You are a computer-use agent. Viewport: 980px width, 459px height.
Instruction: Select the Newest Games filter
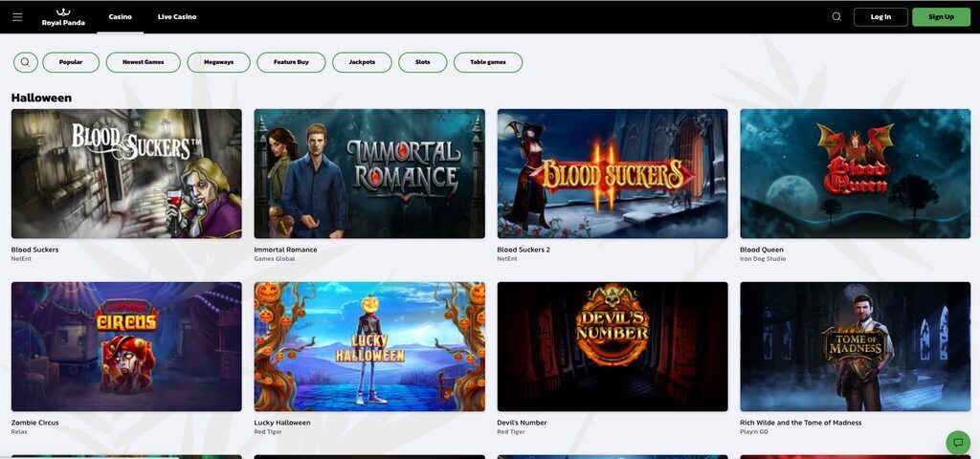(143, 62)
